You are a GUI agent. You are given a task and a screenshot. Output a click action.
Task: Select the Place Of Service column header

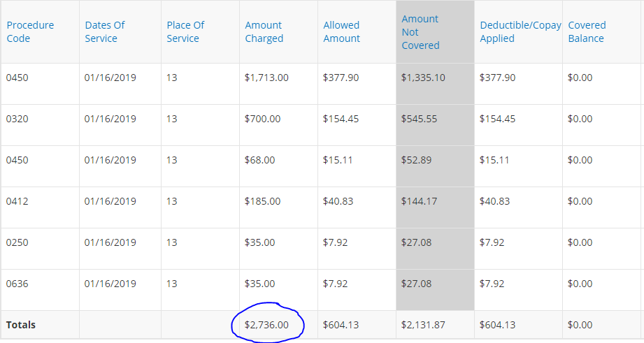click(185, 32)
